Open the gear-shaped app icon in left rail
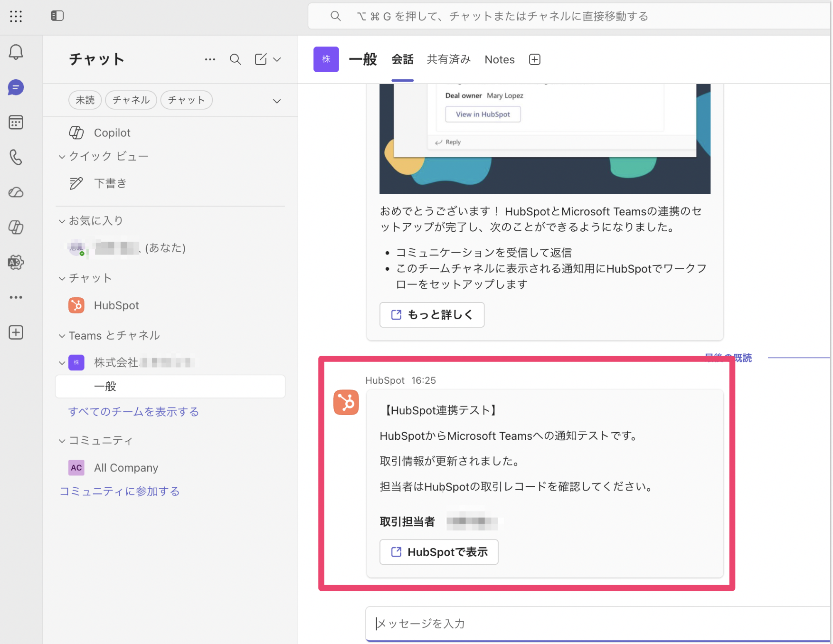Screen dimensions: 833x644 tap(16, 262)
